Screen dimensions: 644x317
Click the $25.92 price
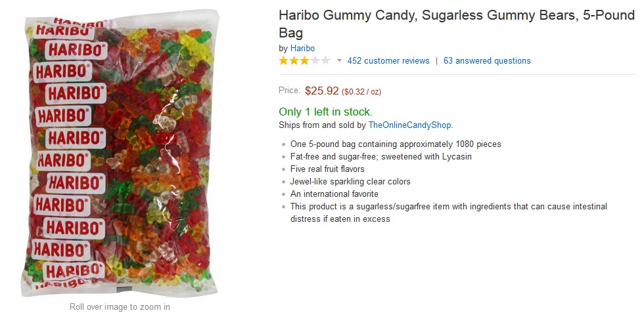321,90
